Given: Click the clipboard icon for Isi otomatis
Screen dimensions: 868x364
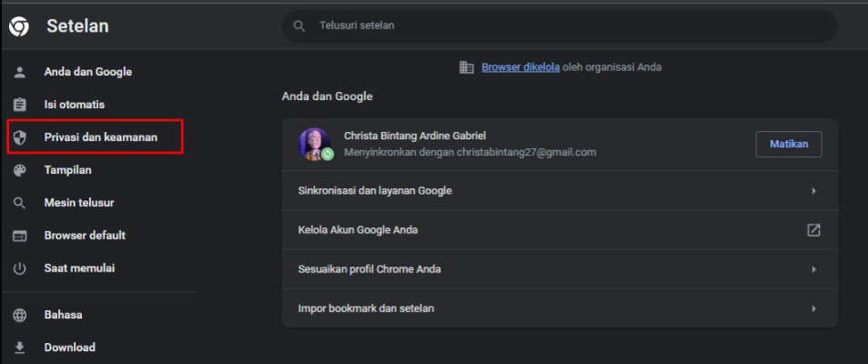Looking at the screenshot, I should [x=19, y=105].
